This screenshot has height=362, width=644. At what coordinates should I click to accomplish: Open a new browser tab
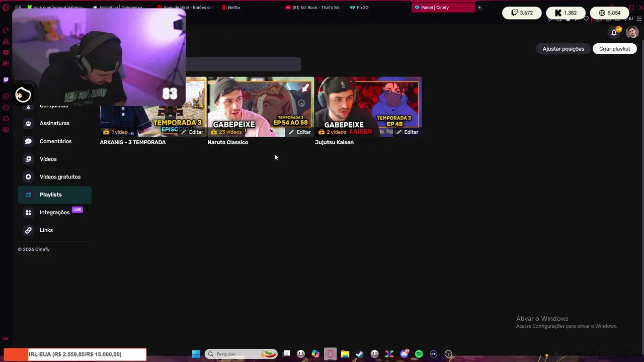(479, 8)
